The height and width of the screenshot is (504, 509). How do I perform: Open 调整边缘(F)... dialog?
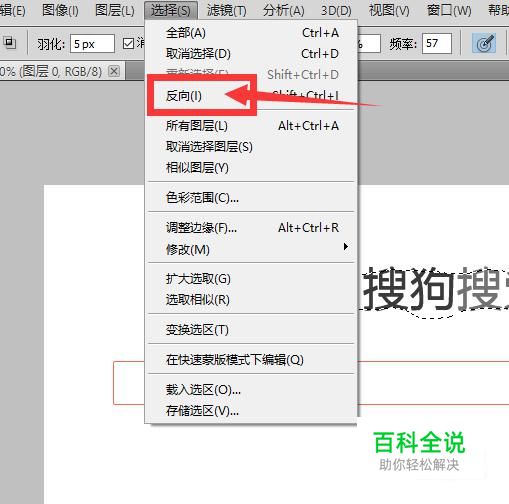tap(252, 228)
